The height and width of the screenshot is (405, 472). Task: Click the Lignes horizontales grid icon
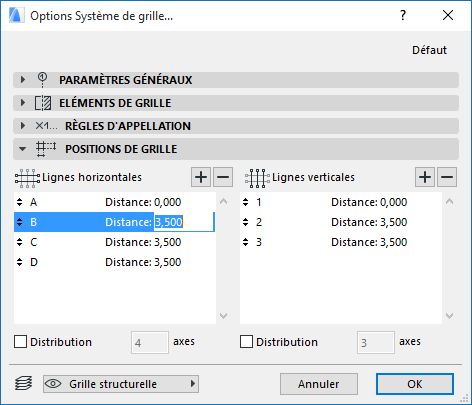[27, 178]
